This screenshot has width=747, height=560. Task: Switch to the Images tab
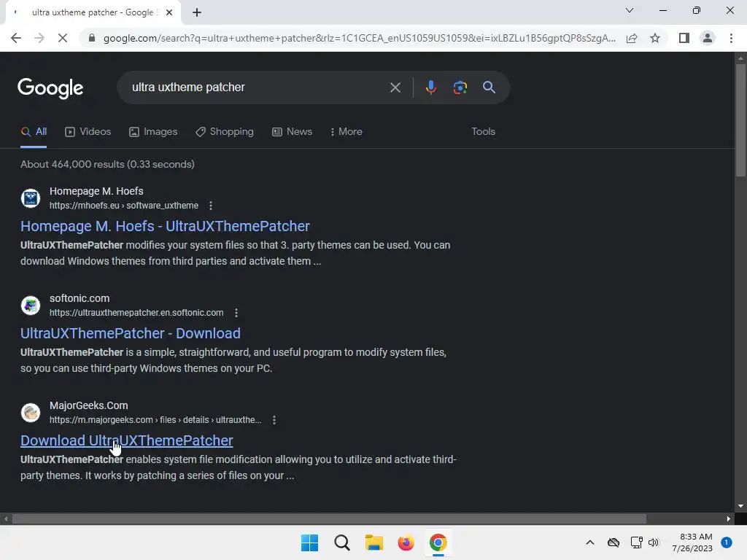pos(153,132)
